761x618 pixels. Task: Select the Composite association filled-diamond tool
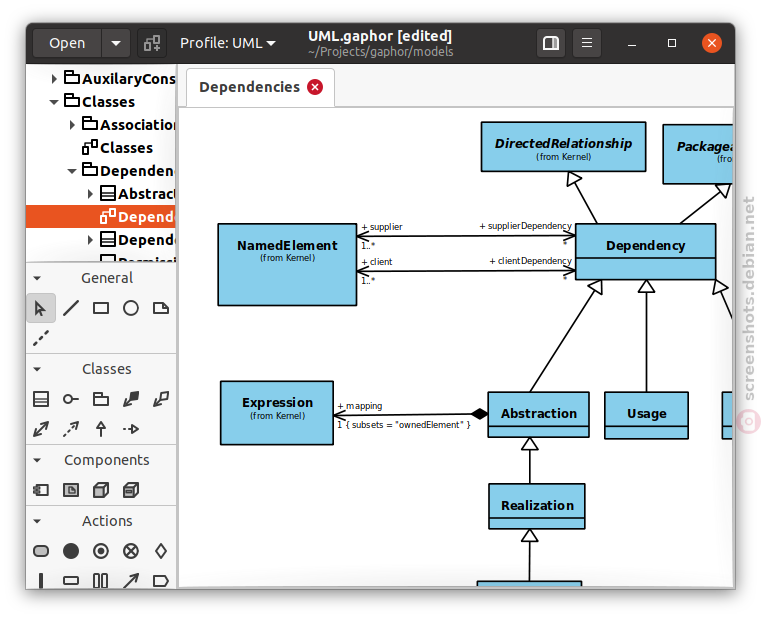point(131,399)
